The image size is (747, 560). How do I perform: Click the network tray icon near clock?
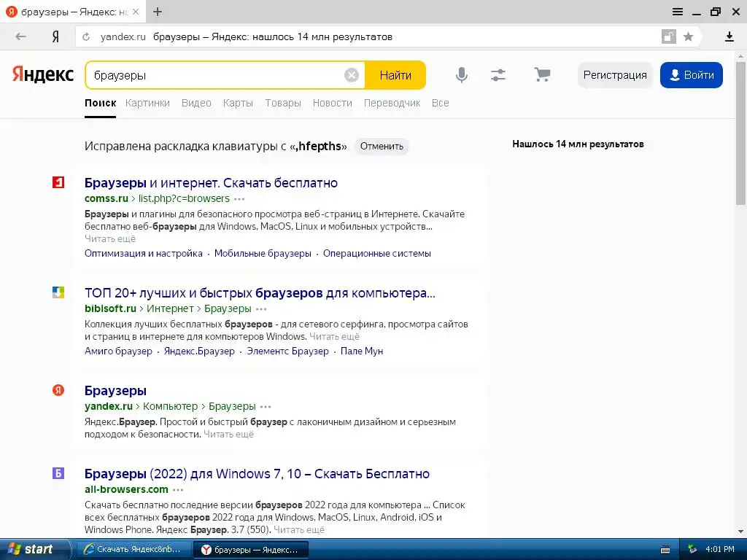(692, 550)
